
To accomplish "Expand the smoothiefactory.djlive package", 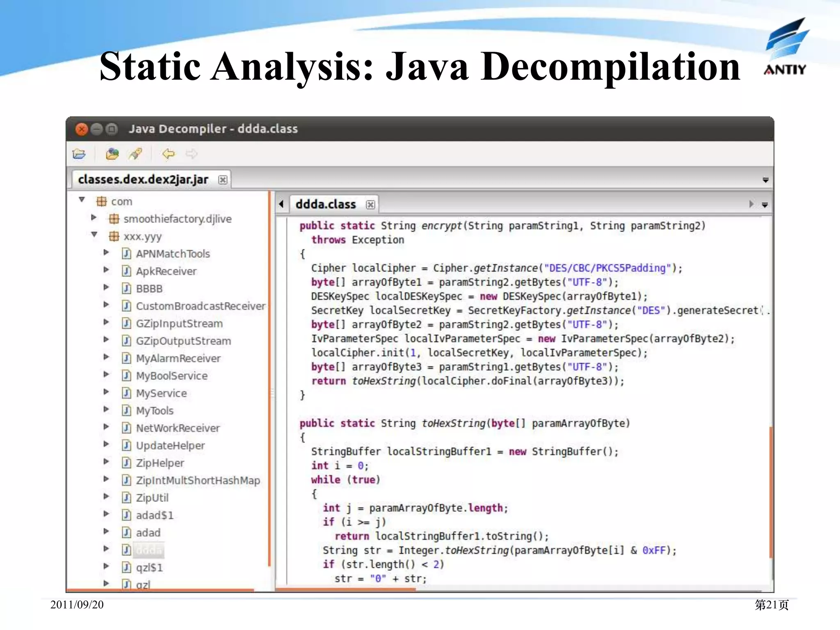I will coord(94,217).
